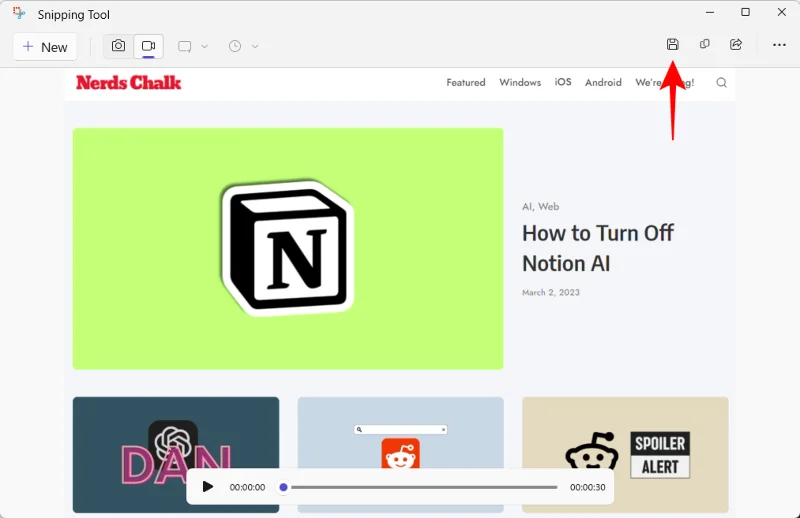Click the Nerds Chalk logo
Viewport: 800px width, 518px height.
pyautogui.click(x=129, y=83)
